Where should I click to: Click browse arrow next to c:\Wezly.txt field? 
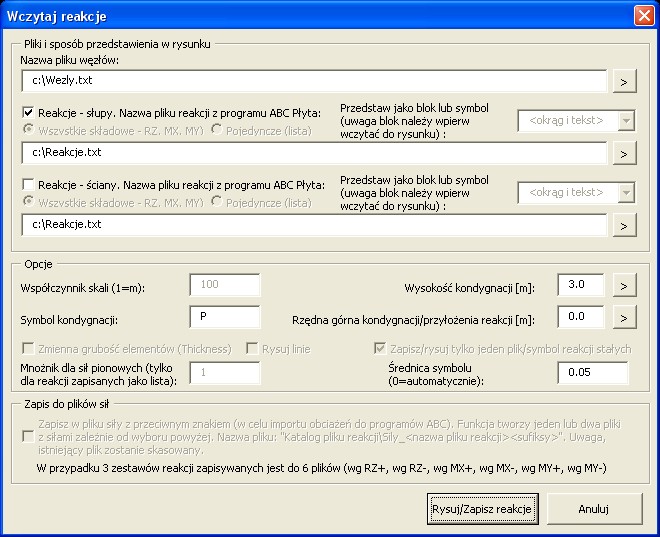point(623,81)
